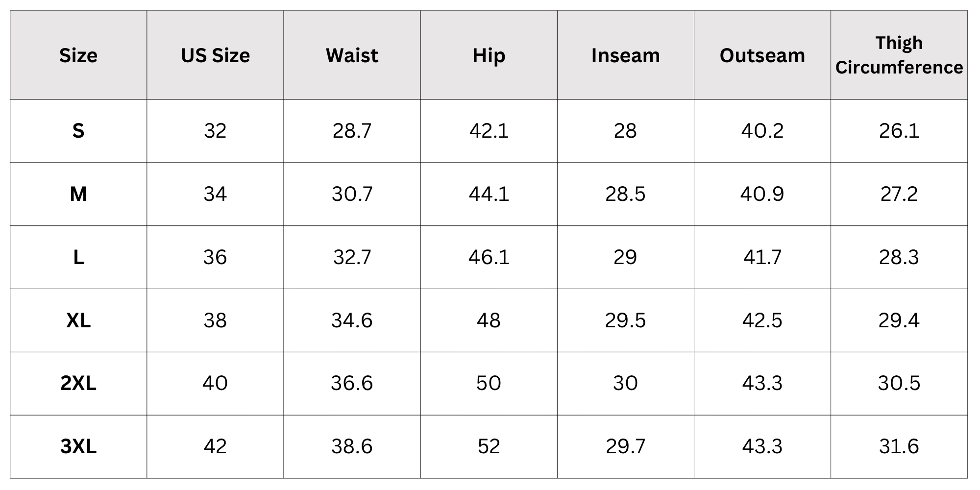Select the Hip column header
The height and width of the screenshot is (490, 980).
point(489,55)
